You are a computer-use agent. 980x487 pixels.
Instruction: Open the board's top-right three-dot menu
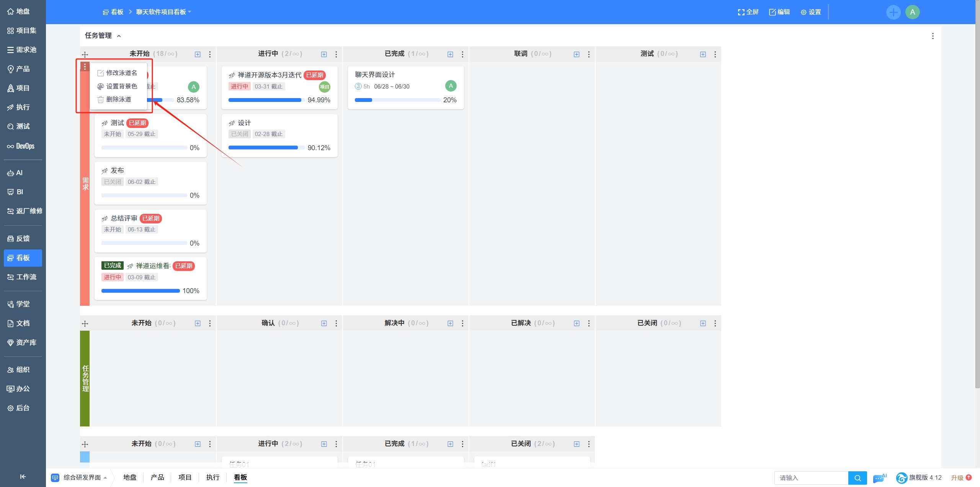[933, 36]
